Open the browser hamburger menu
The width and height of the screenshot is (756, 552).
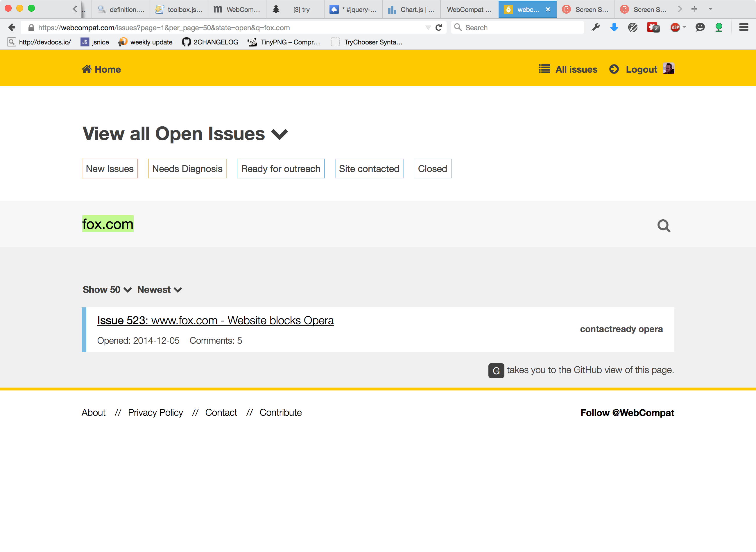(743, 28)
